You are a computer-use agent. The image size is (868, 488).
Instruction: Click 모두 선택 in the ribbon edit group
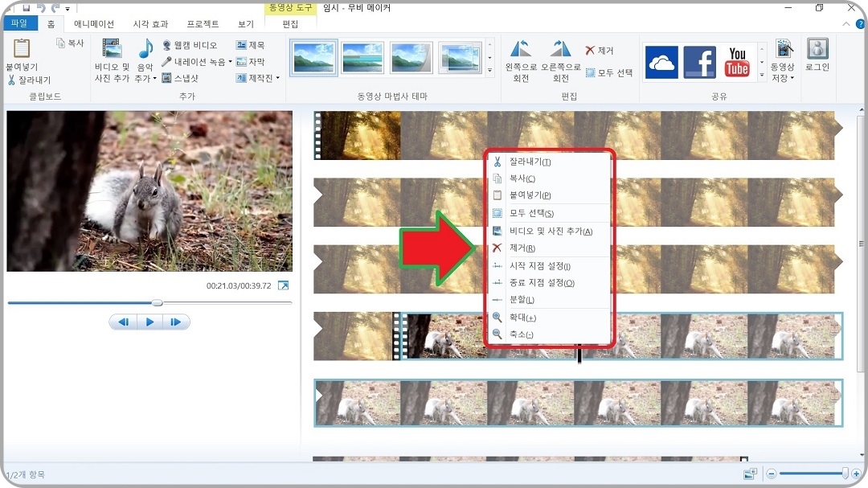pos(609,72)
